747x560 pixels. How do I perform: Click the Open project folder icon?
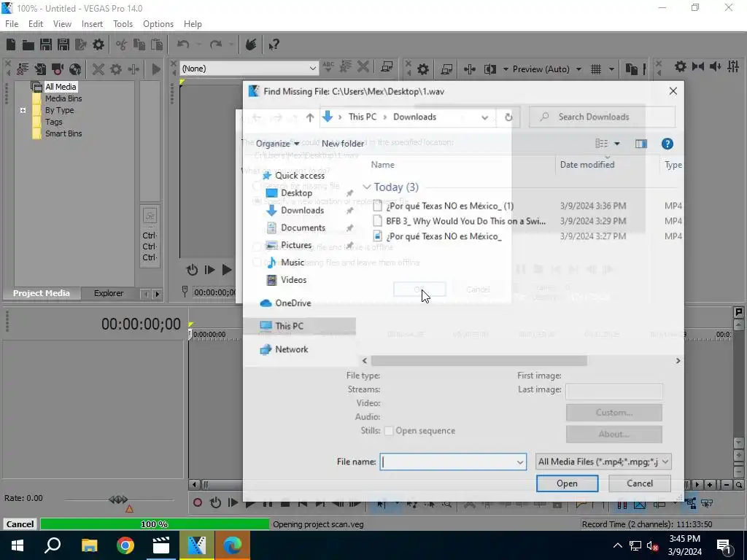28,44
